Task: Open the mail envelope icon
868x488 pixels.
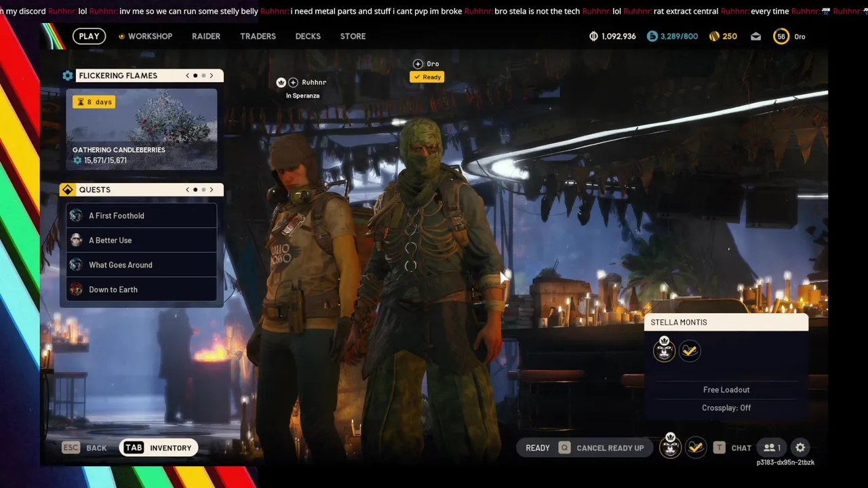Action: click(x=755, y=37)
